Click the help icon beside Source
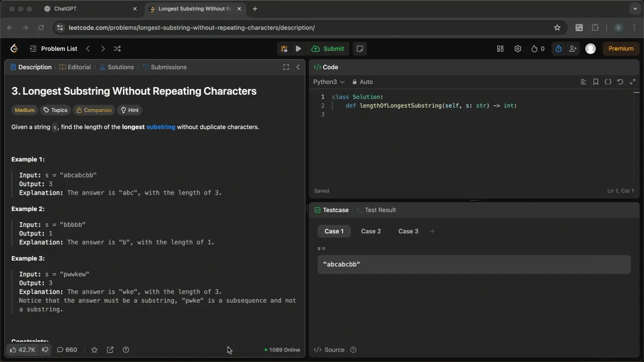644x362 pixels. [353, 350]
